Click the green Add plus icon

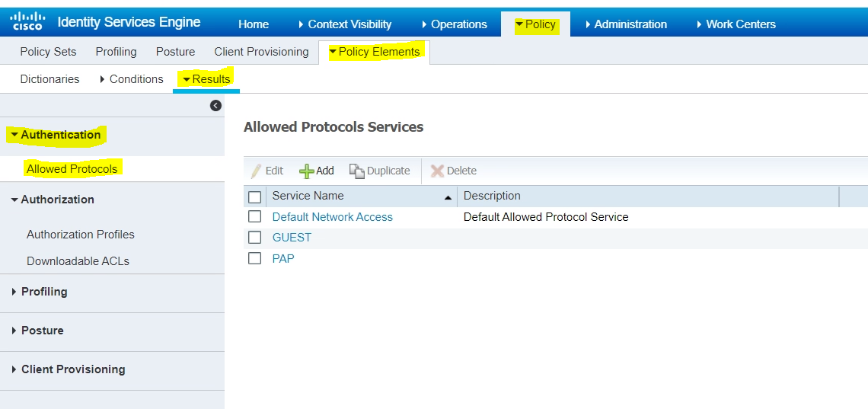click(306, 171)
